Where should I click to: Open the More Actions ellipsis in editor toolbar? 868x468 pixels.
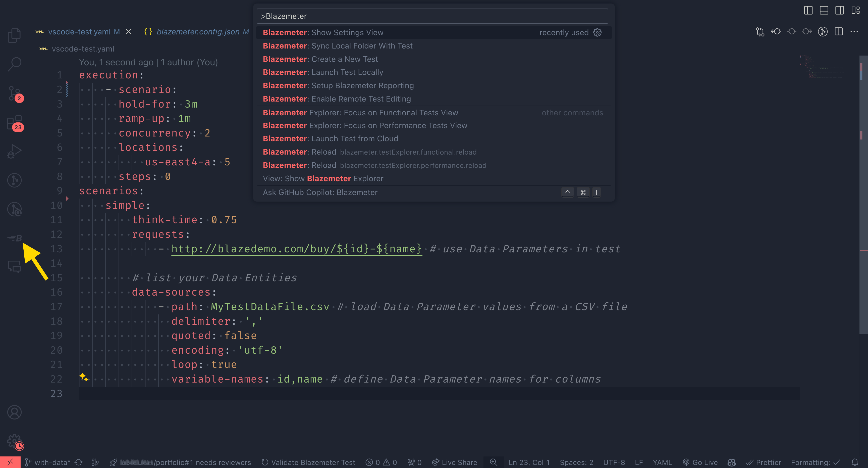pyautogui.click(x=854, y=32)
